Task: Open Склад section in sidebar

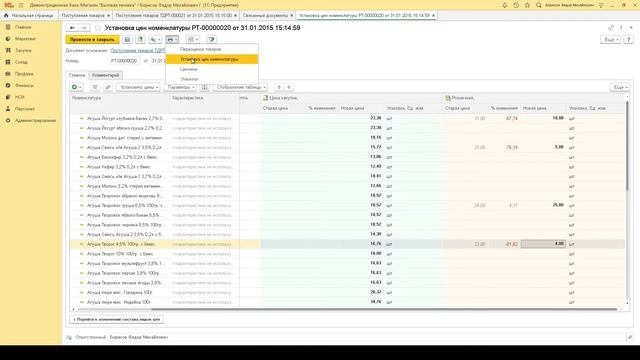Action: (21, 62)
